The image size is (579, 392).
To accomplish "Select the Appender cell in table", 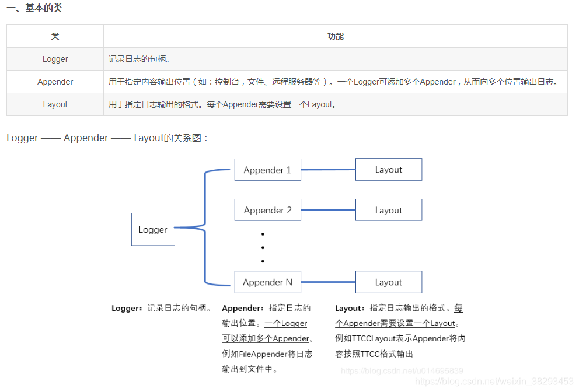I will point(55,82).
